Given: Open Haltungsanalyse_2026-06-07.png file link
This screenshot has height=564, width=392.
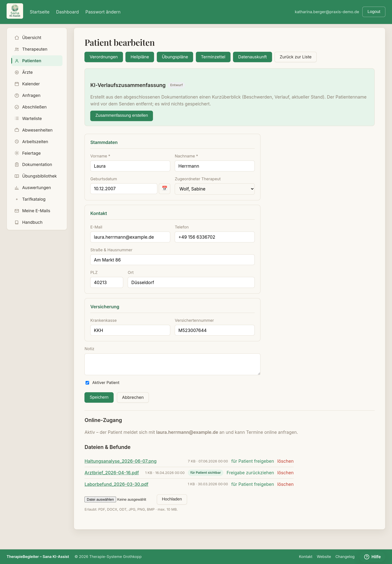Looking at the screenshot, I should click(x=120, y=461).
